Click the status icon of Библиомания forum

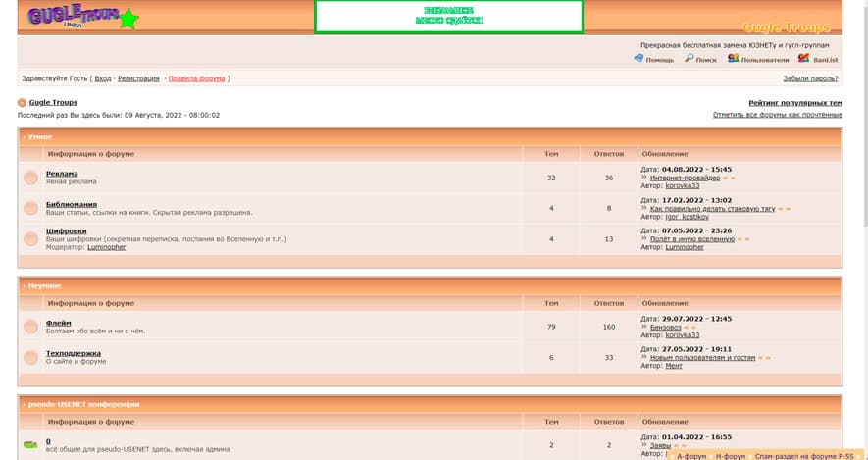click(x=31, y=208)
